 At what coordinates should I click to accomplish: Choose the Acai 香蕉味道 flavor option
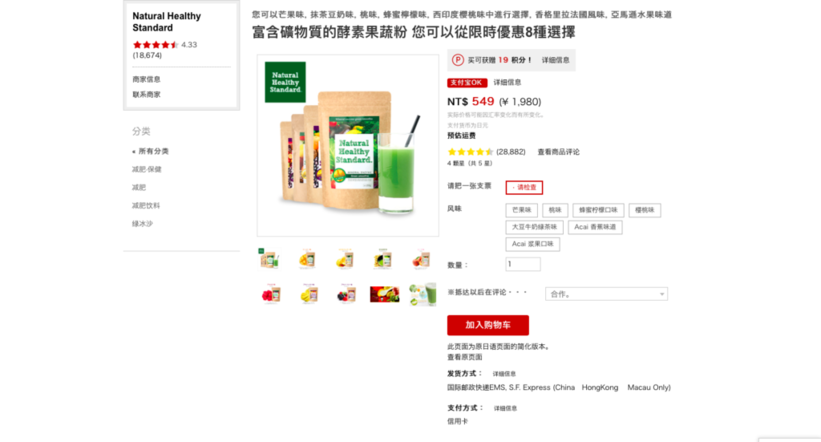tap(595, 227)
